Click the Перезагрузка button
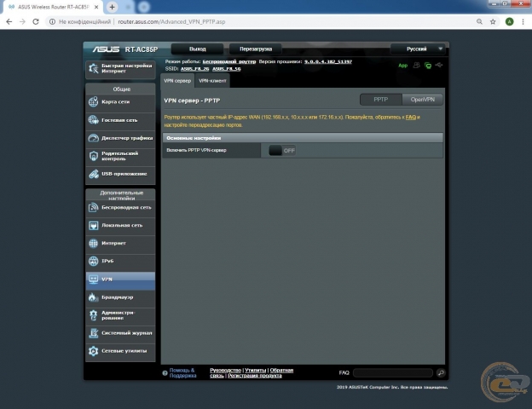The height and width of the screenshot is (409, 532). pos(255,49)
